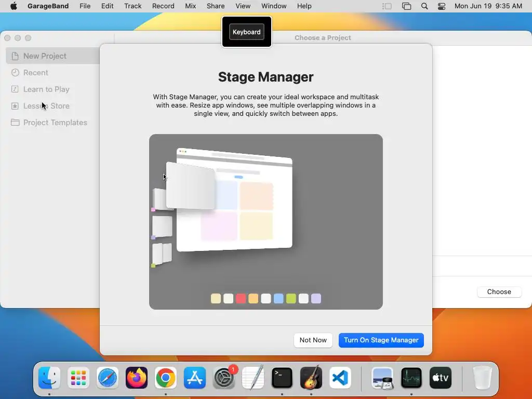Open Terminal from the Dock

pyautogui.click(x=282, y=378)
